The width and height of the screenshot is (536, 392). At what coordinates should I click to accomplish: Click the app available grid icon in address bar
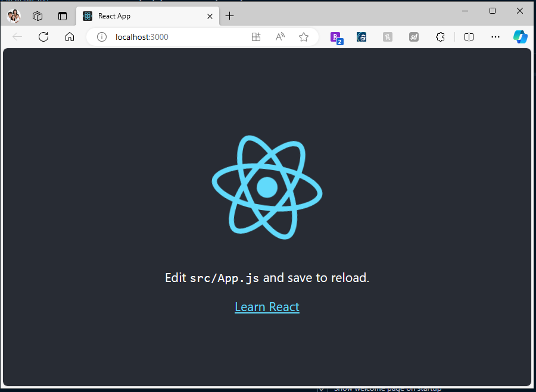coord(256,37)
